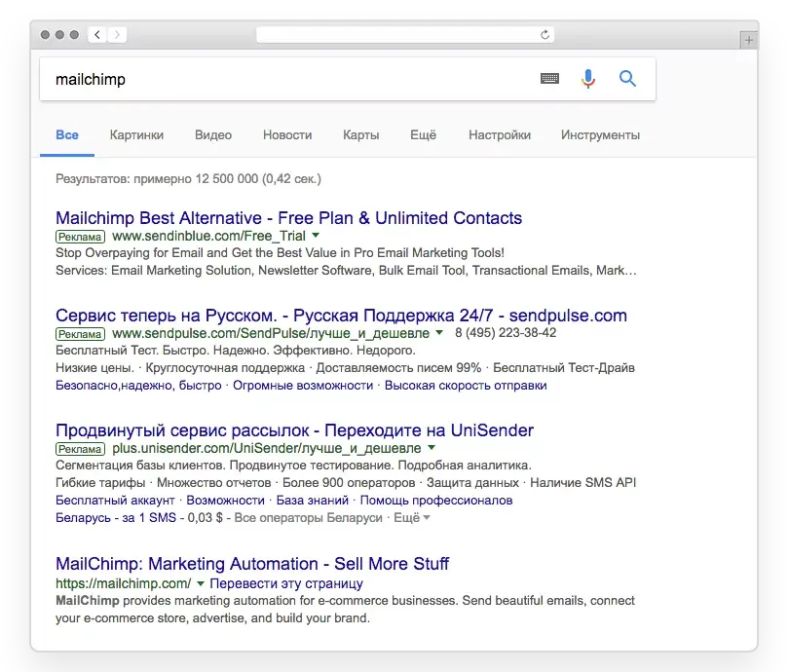789x672 pixels.
Task: Click the https://mailchimp.com/ green URL
Action: pos(124,583)
